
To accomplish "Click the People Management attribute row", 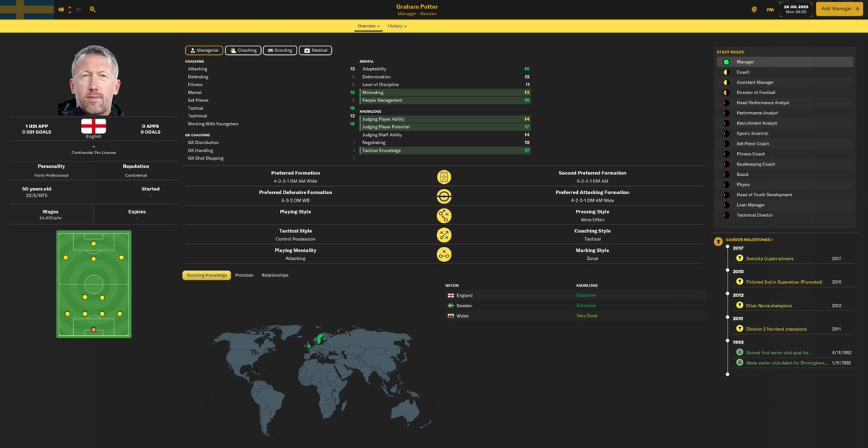I will click(446, 101).
